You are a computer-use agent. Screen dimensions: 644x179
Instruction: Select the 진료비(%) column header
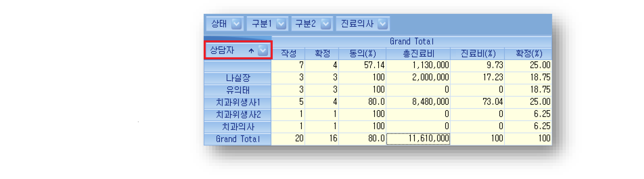tap(478, 53)
